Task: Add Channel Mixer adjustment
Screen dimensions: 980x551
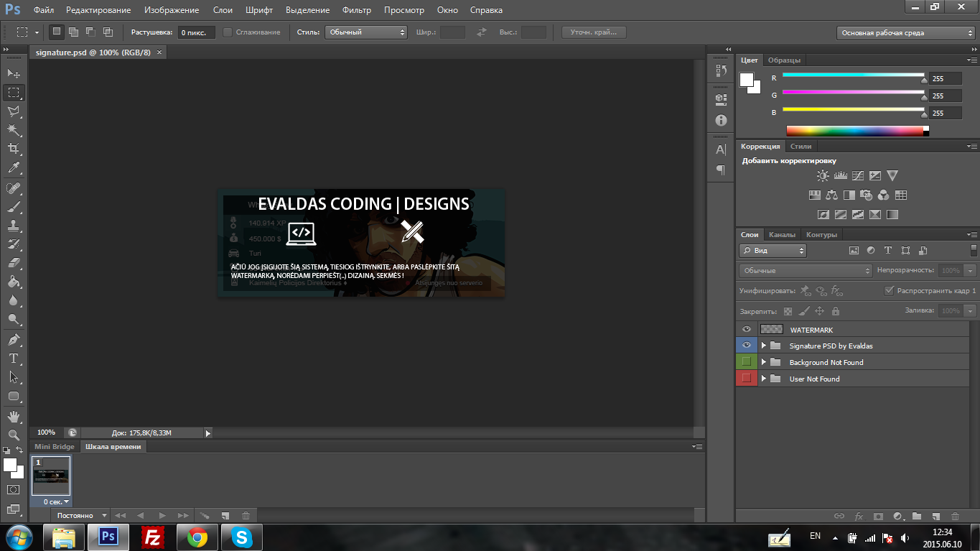Action: click(884, 195)
